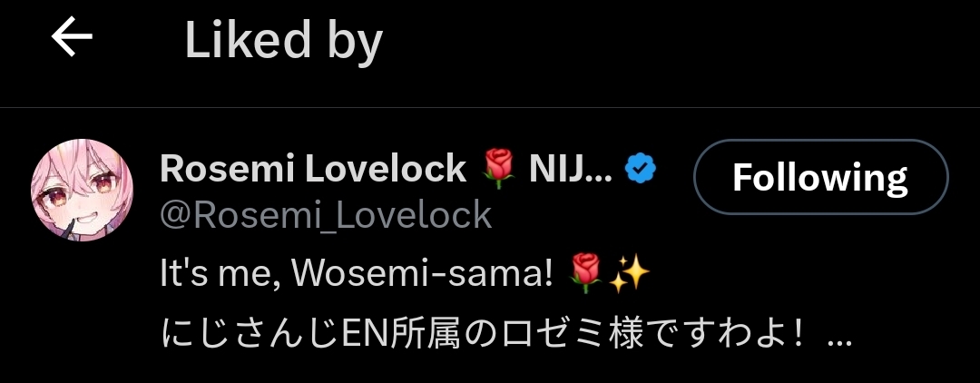980x383 pixels.
Task: Expand the truncated bio ellipsis
Action: coord(838,341)
